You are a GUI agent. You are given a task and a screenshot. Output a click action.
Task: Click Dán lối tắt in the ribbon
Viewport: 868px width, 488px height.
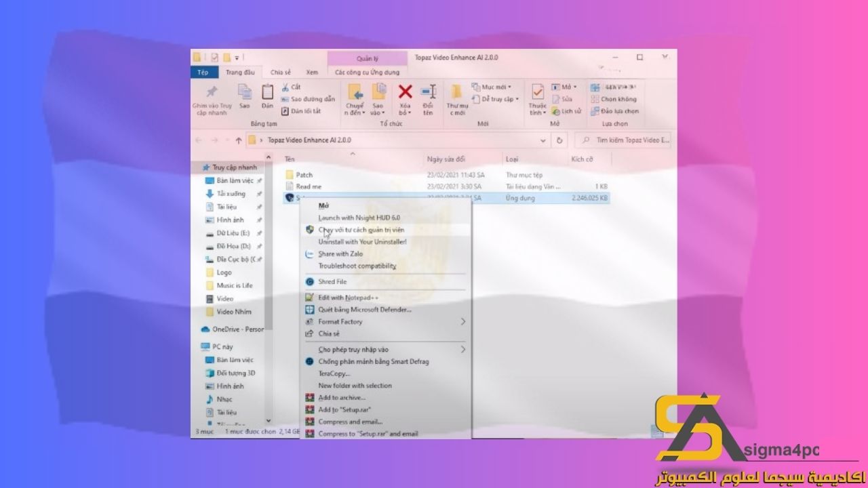tap(300, 111)
